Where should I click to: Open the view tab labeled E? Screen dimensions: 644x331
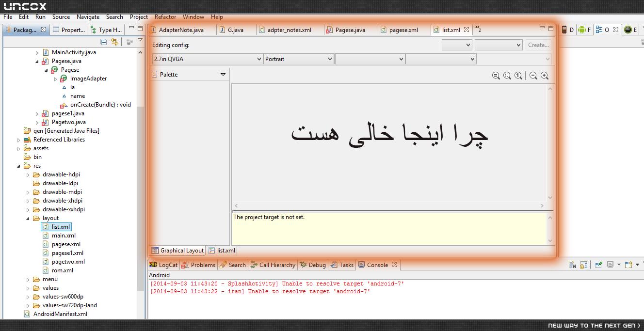(x=631, y=30)
